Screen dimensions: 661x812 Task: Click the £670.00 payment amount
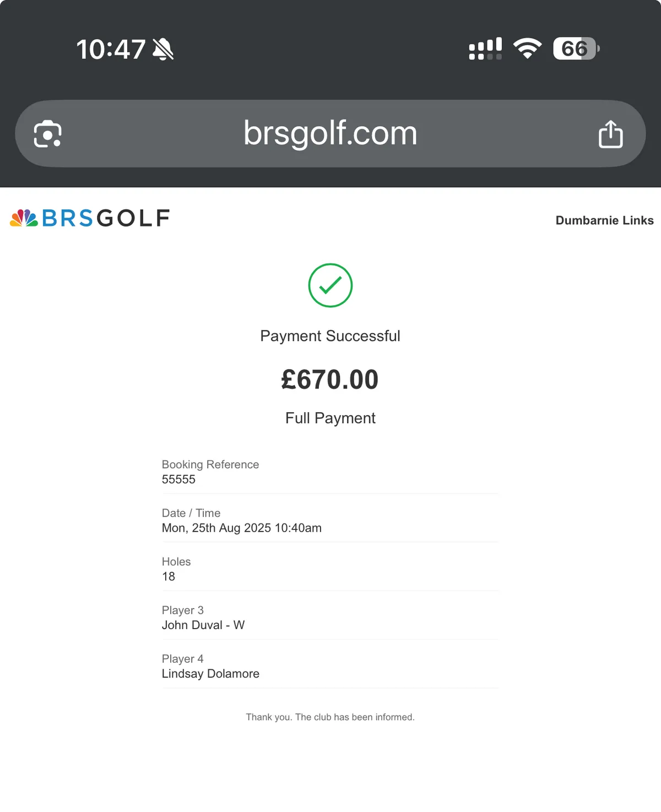[330, 380]
